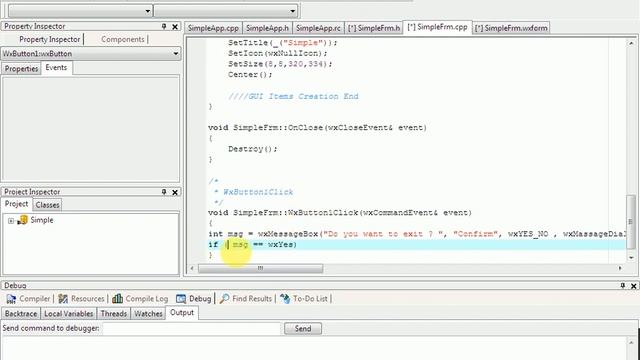Select SimpleFrm.cpp editor tab
This screenshot has width=640, height=360.
[x=437, y=27]
